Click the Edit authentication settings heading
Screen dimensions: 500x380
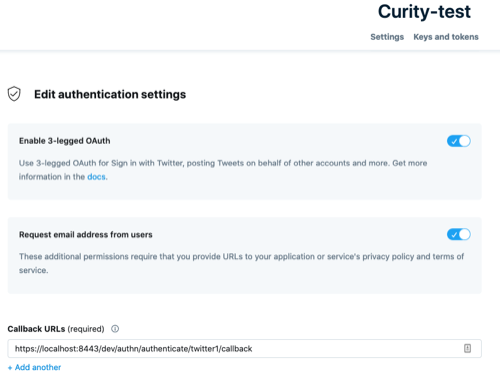[110, 94]
